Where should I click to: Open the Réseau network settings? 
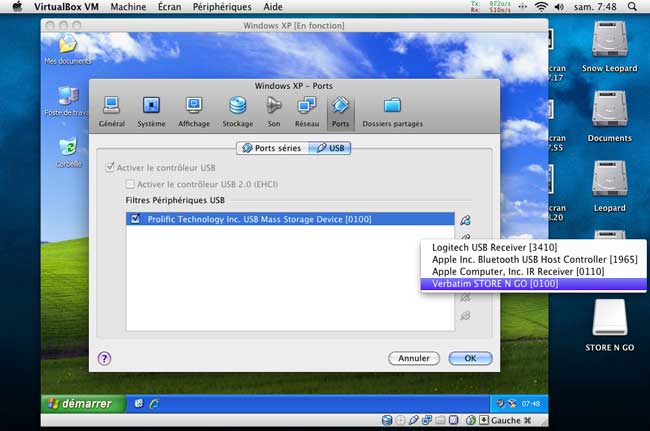[x=307, y=111]
